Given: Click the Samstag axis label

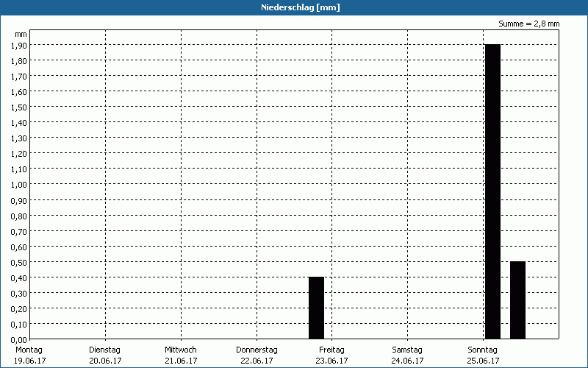Looking at the screenshot, I should click(407, 350).
